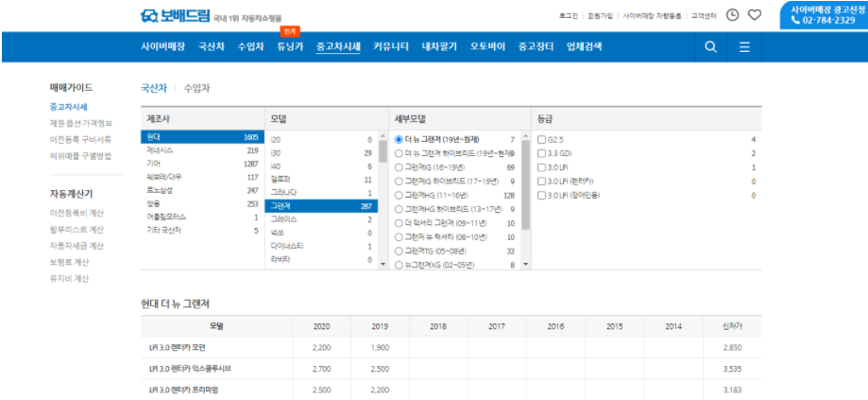
Task: Select 그랜저IG 하이브리드 (17~19년) radio
Action: coord(399,181)
